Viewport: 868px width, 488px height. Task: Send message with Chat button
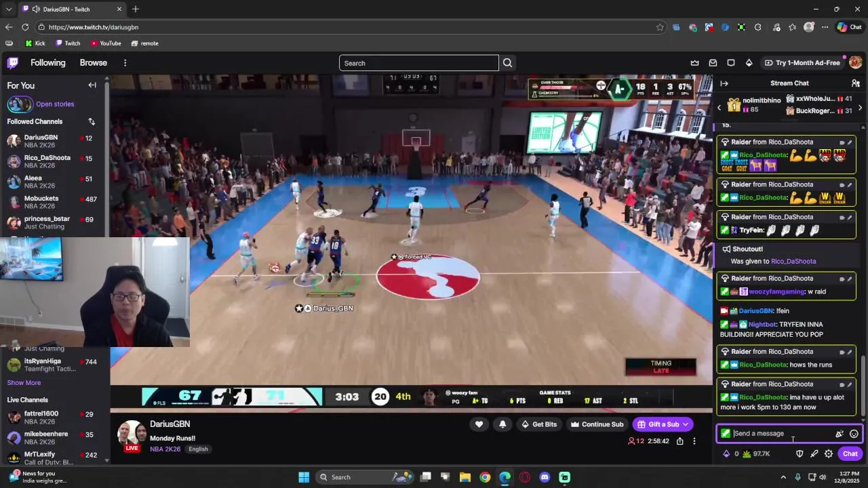(x=850, y=454)
